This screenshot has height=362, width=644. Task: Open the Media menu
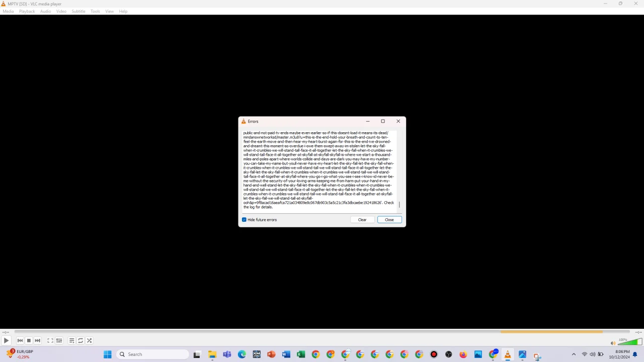8,11
